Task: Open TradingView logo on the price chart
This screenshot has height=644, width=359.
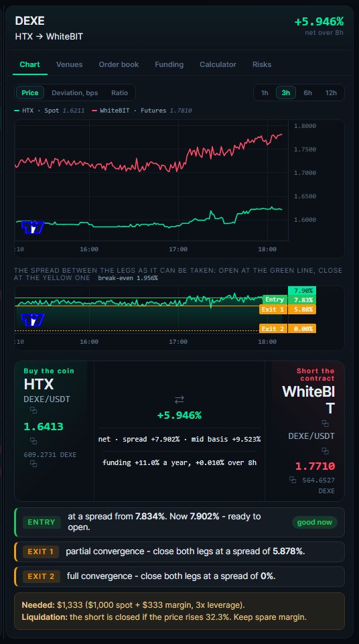Action: [x=32, y=227]
